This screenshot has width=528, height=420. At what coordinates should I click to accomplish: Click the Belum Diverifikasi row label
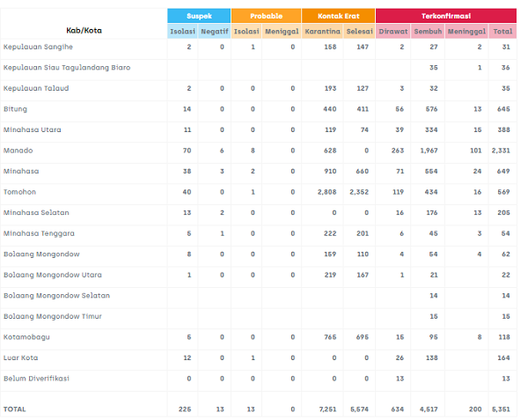pyautogui.click(x=36, y=378)
